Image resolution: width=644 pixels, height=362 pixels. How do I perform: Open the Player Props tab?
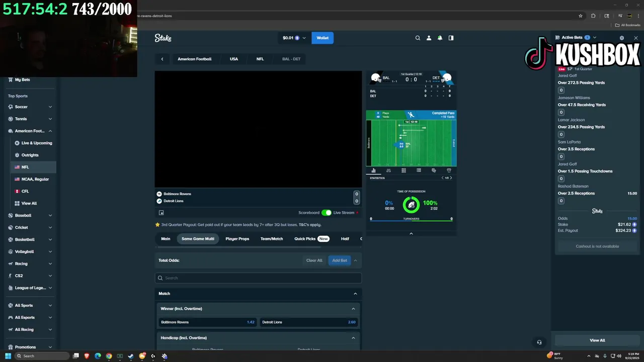(237, 239)
